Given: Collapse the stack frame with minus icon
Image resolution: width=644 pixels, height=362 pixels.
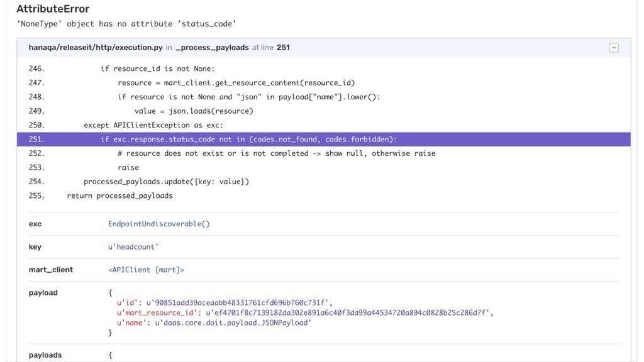Looking at the screenshot, I should point(614,48).
